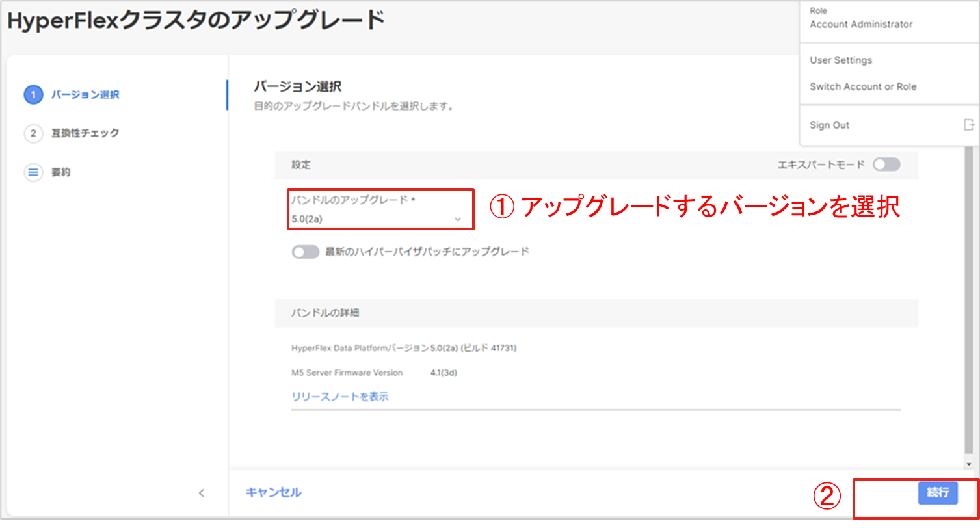Click the 要約 list icon

[33, 173]
